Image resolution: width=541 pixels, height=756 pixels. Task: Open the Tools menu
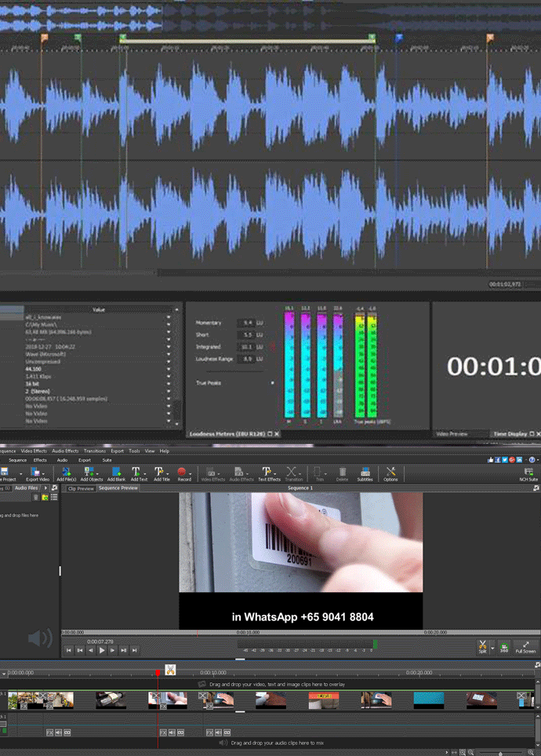134,451
